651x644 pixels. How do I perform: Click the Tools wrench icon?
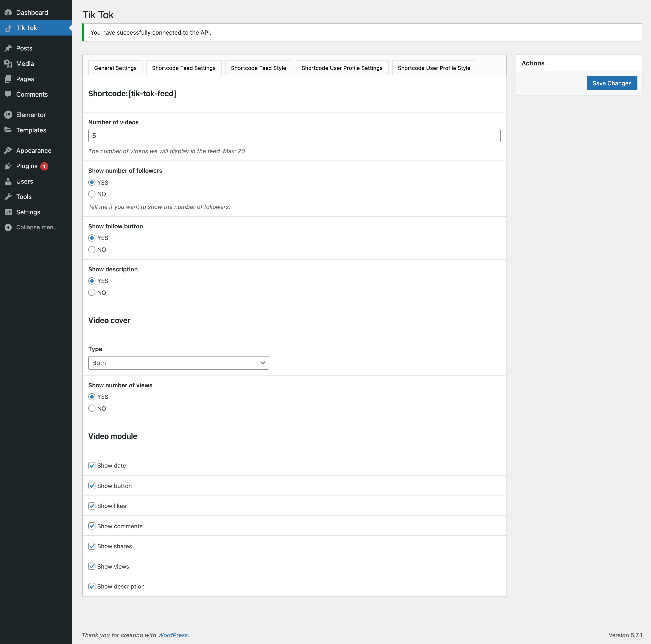coord(8,196)
